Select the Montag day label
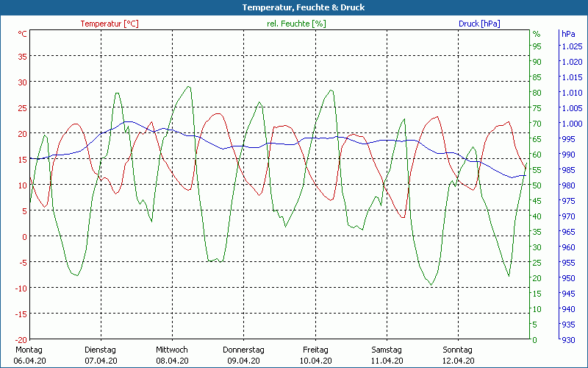Screen dimensions: 588x368 coord(29,350)
